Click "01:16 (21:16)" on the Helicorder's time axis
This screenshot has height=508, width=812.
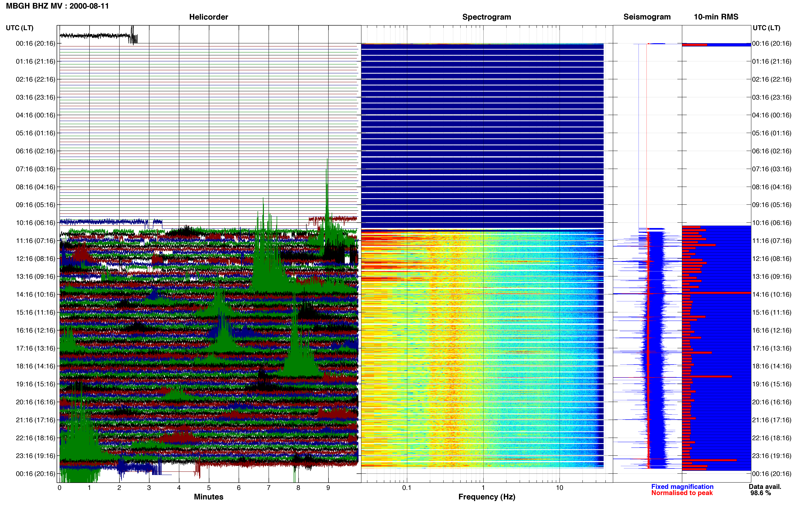click(36, 61)
